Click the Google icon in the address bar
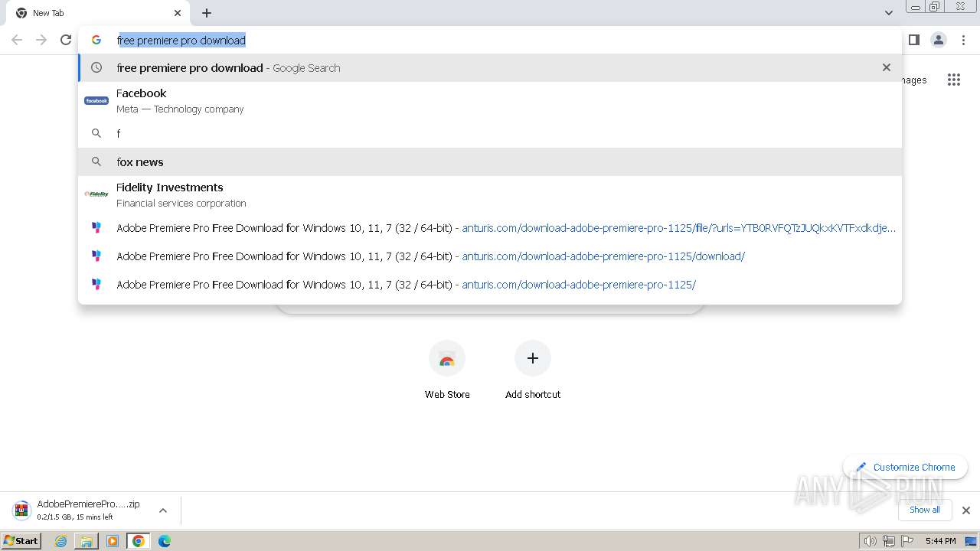980x551 pixels. coord(96,40)
